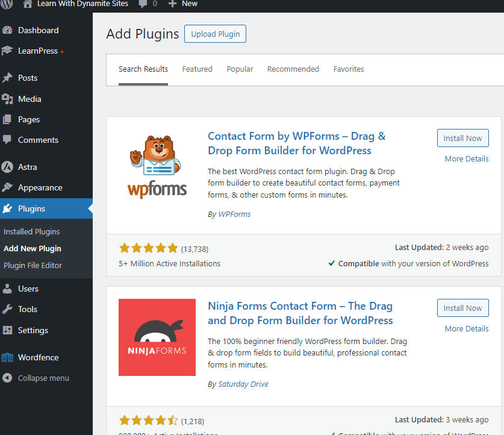Open the LearnPress menu in sidebar
504x435 pixels.
(x=37, y=51)
